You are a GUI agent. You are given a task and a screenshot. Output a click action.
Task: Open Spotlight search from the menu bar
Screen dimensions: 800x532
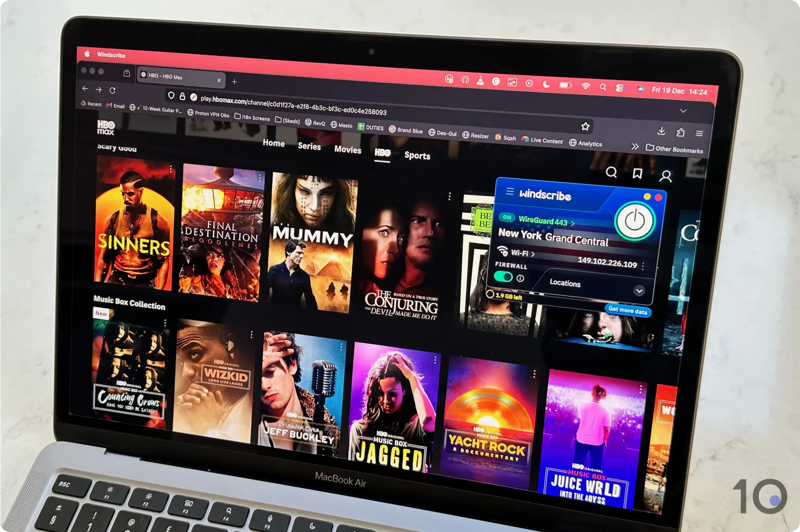(x=603, y=87)
